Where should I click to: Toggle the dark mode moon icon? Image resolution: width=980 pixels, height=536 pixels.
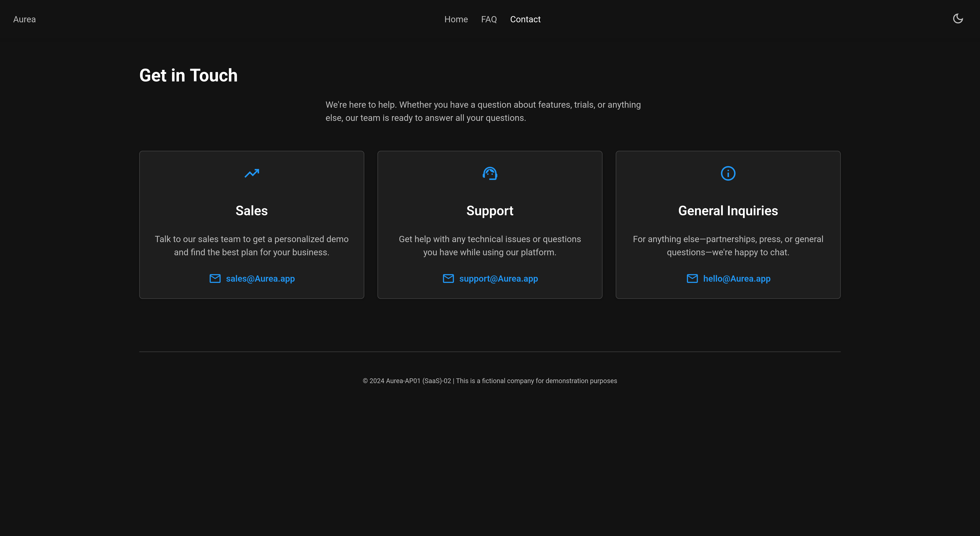[958, 19]
